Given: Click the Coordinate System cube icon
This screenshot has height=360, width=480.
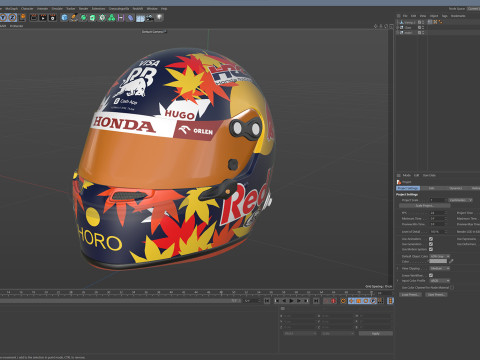Looking at the screenshot, I should [22, 17].
